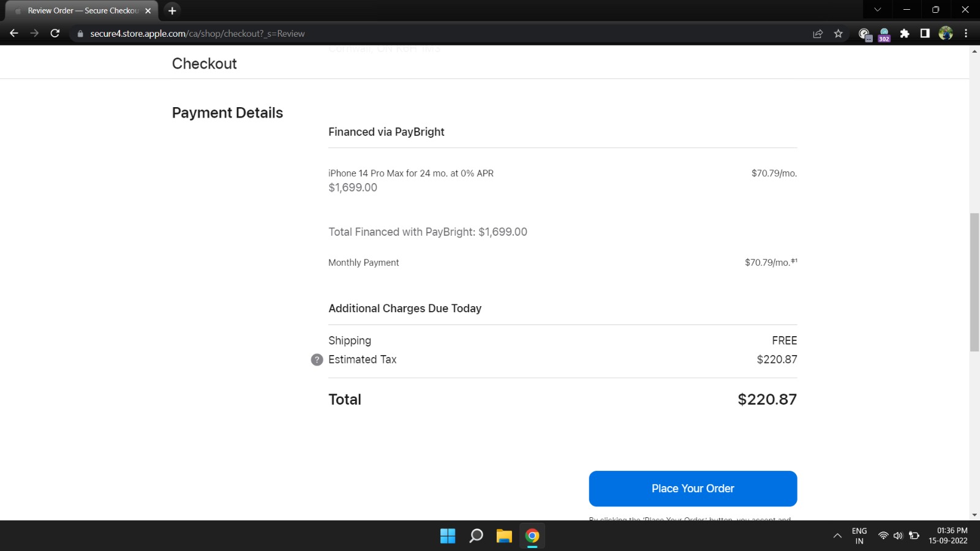Screen dimensions: 980x551
Task: Open the volume control in system tray
Action: point(898,536)
